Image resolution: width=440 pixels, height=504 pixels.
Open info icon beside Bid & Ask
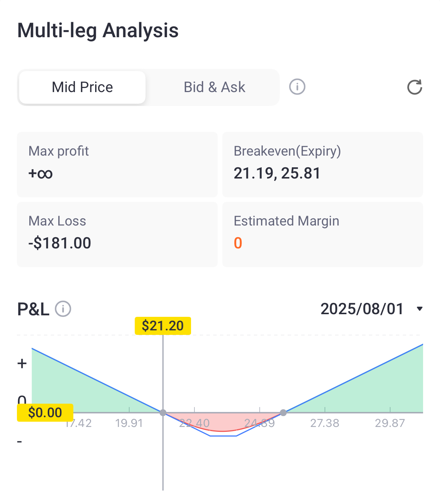(297, 87)
